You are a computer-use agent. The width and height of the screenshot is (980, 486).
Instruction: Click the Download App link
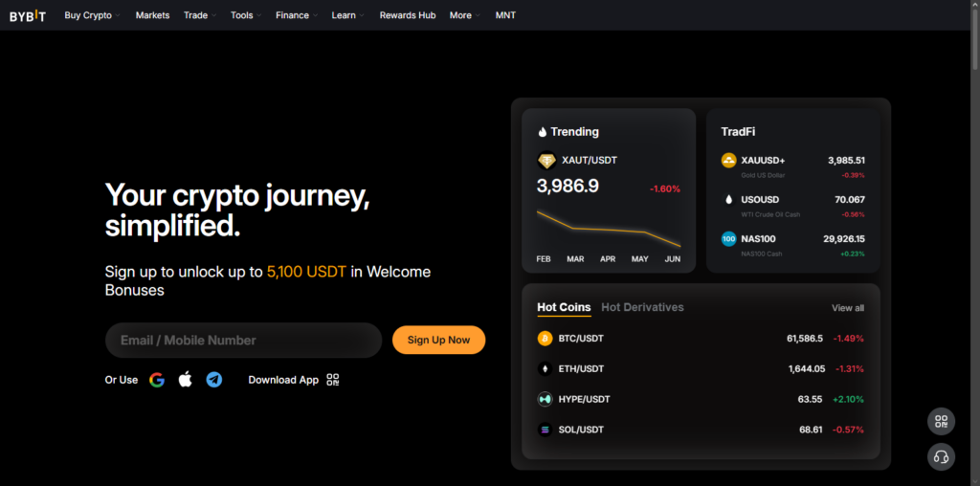pyautogui.click(x=283, y=380)
